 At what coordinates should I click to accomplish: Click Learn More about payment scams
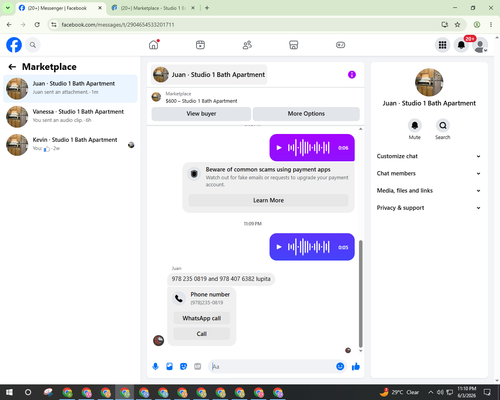pyautogui.click(x=268, y=200)
